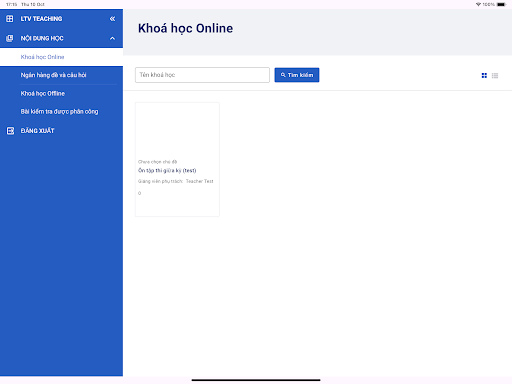
Task: Open Bài kiểm tra được phân công
Action: pos(61,112)
